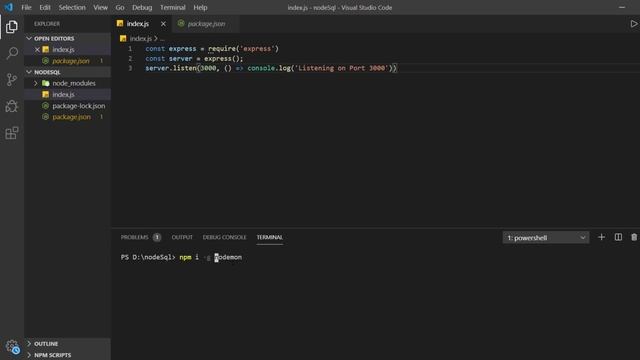
Task: Open the Manage gear settings icon
Action: [x=12, y=347]
